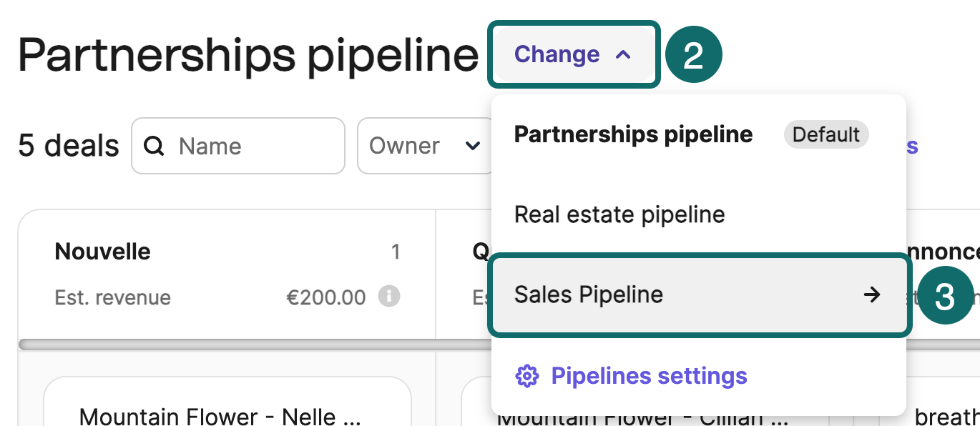Click the search magnifier icon in the Name field
Screen dimensions: 980x426
[x=154, y=146]
